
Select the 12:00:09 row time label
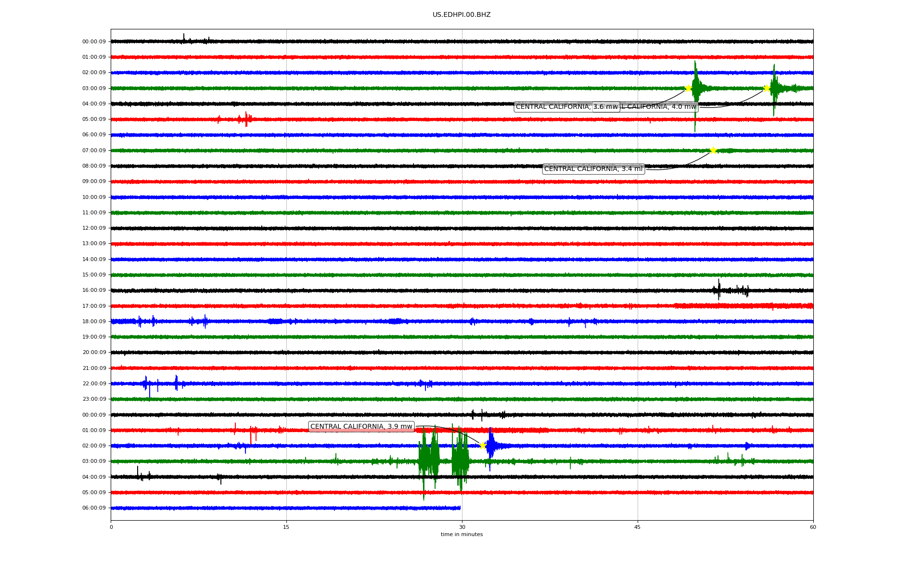pos(94,228)
